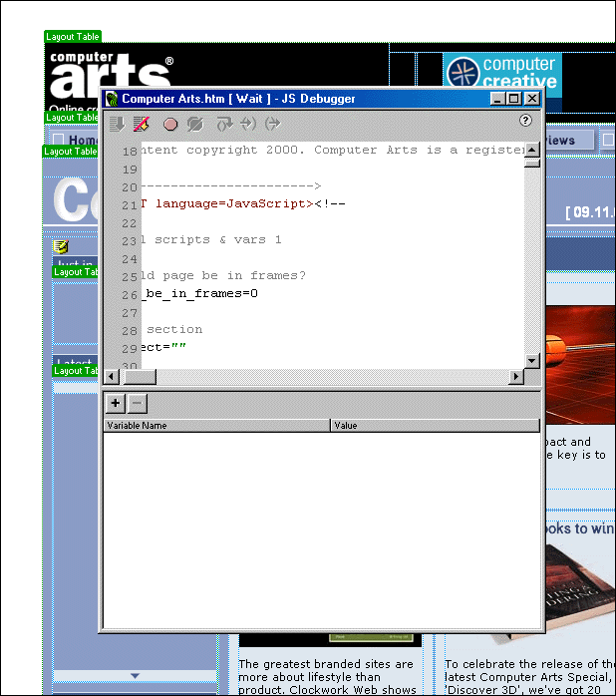Click the red 3D image in background page
The height and width of the screenshot is (696, 616).
[x=580, y=365]
